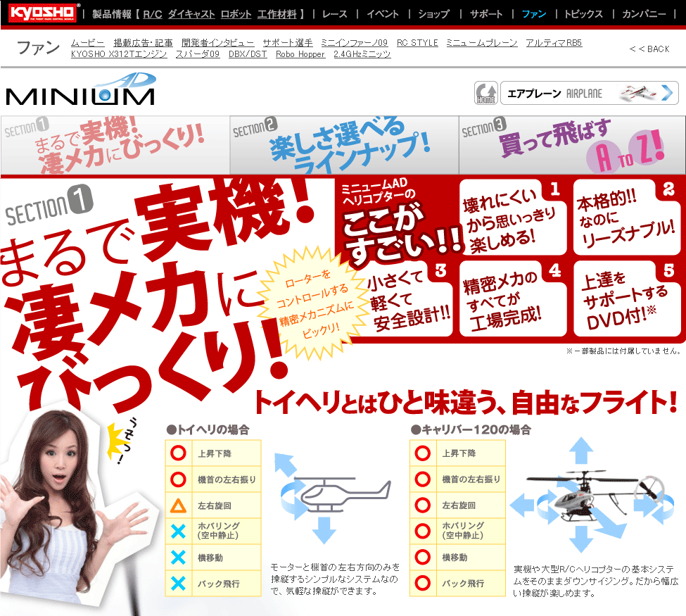This screenshot has height=616, width=686.
Task: Open ミニインファーノ09 link
Action: pyautogui.click(x=355, y=43)
